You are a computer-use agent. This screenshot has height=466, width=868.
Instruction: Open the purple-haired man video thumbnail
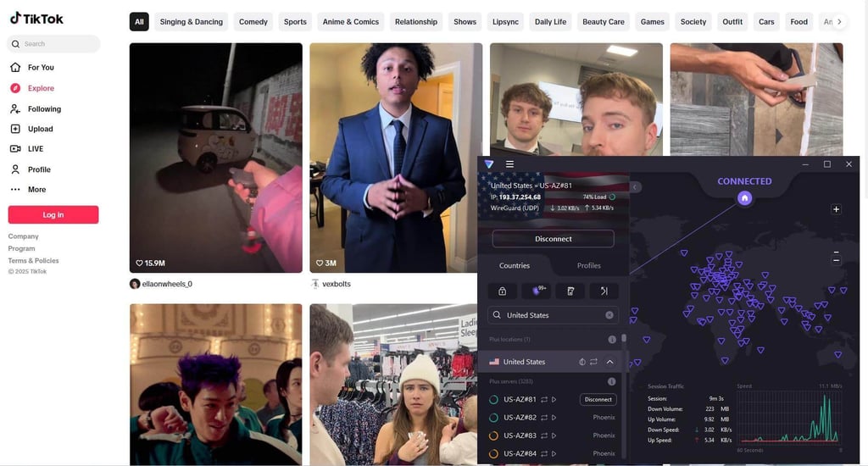tap(216, 385)
